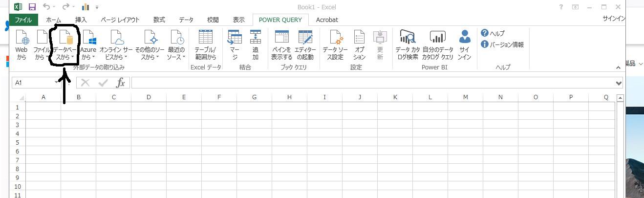Switch to the 挿入 tab
This screenshot has width=644, height=198.
click(x=81, y=20)
